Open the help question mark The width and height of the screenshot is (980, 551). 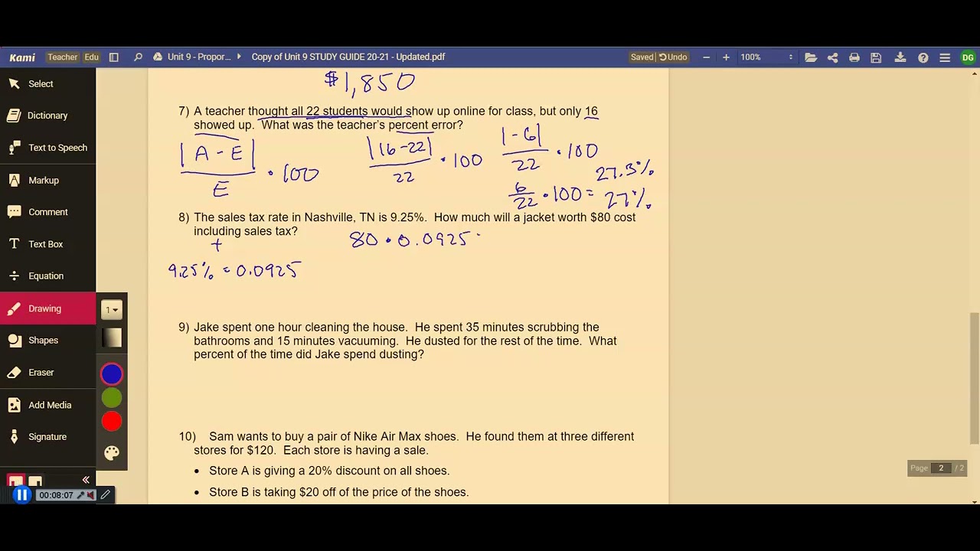923,57
